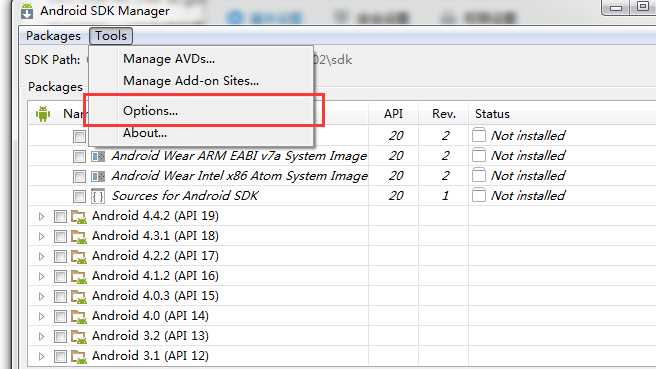Click the green Android robot header icon
This screenshot has height=369, width=656.
tap(43, 113)
